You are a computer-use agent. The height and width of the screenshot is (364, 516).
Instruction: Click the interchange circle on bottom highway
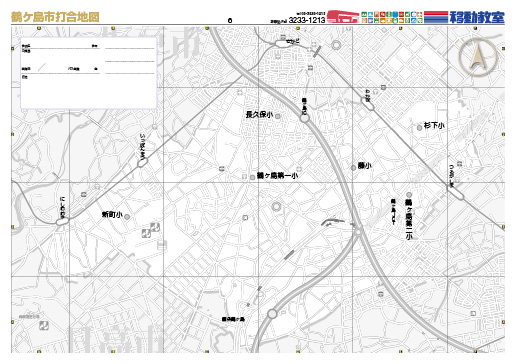tap(272, 314)
